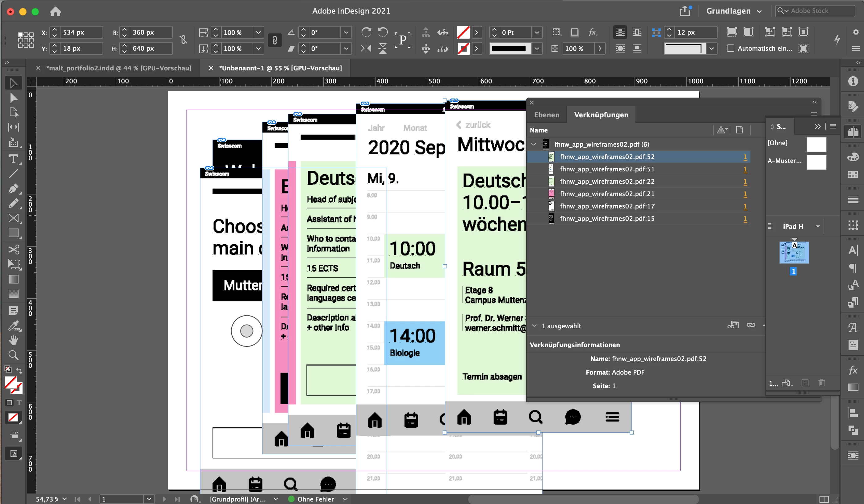The image size is (864, 504).
Task: Select fhnw_app_wireframes02.pdf:15 in links list
Action: pyautogui.click(x=607, y=218)
